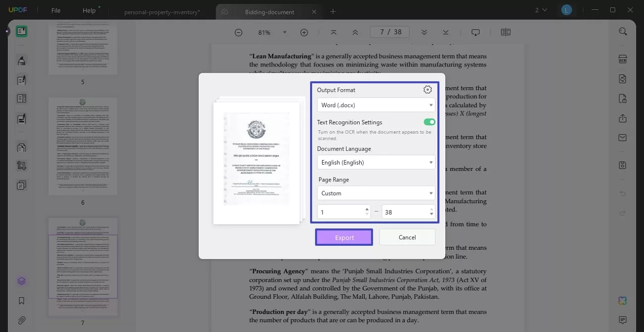Open the File menu
This screenshot has height=332, width=644.
(55, 10)
